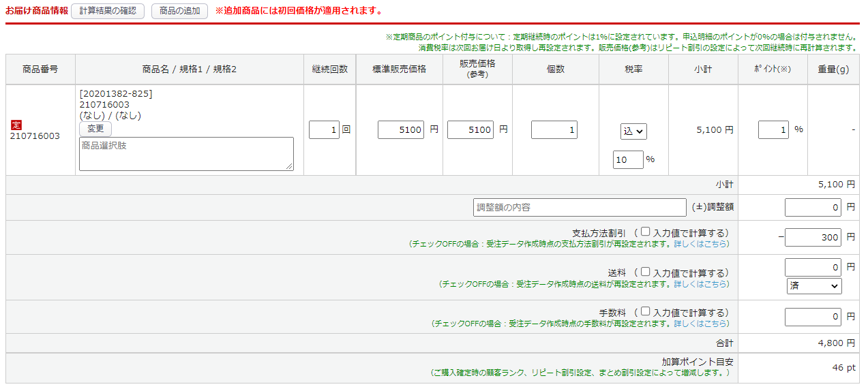This screenshot has width=868, height=391.
Task: Open 詳しくはこちら link for 送料
Action: point(701,284)
